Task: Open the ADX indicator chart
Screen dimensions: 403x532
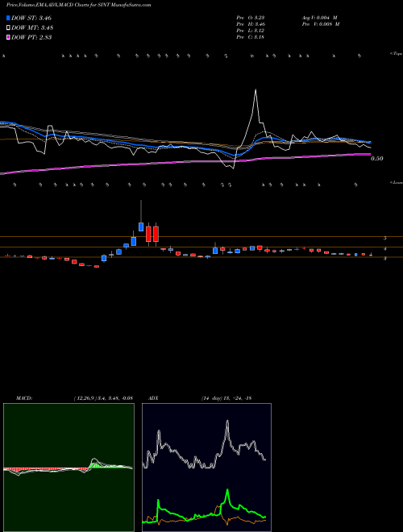Action: pos(206,468)
